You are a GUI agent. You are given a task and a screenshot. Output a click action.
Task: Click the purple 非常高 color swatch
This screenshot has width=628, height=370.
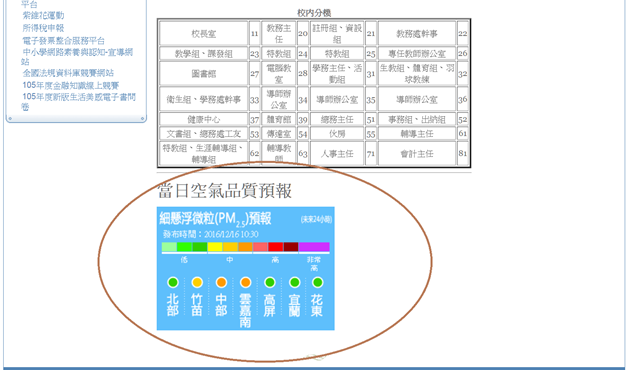pyautogui.click(x=314, y=247)
